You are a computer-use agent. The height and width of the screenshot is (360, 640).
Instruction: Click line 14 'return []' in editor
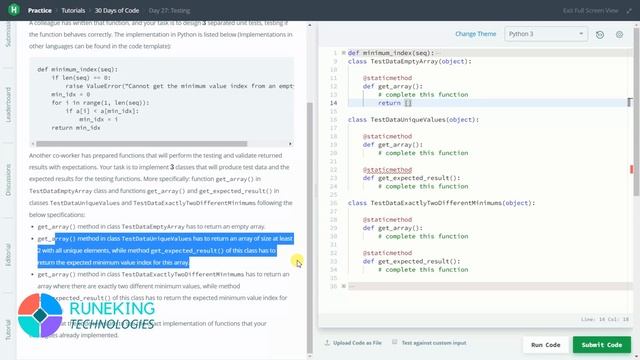[x=395, y=103]
